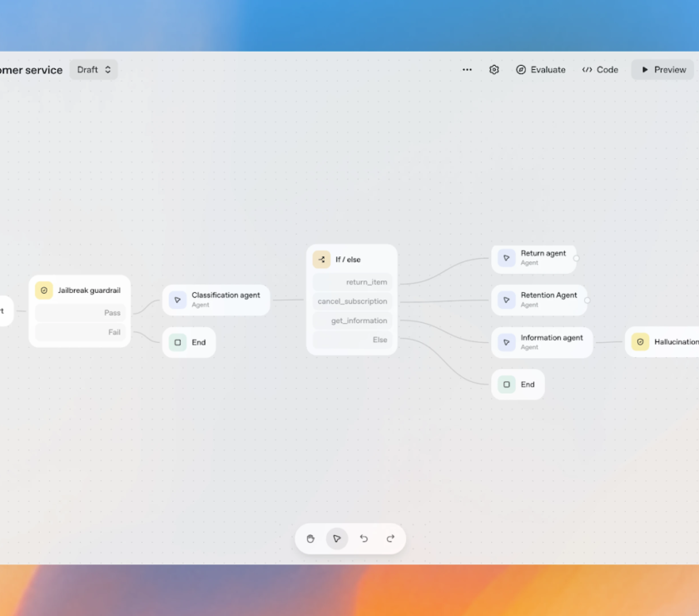Open the Code view
This screenshot has height=616, width=699.
coord(600,70)
